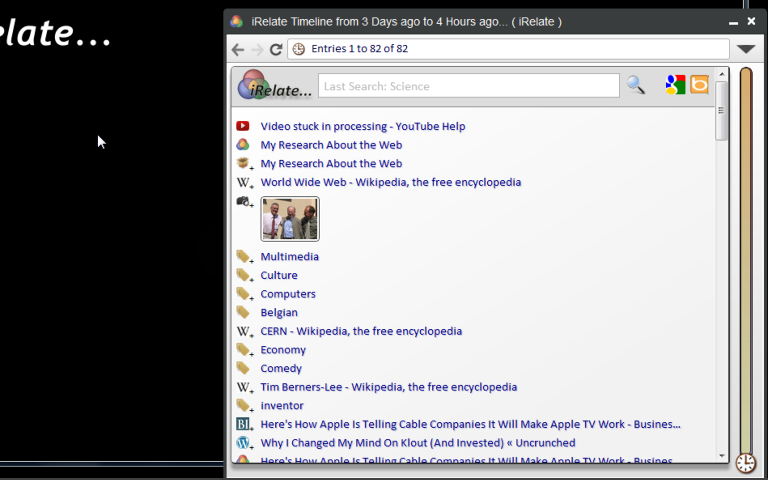This screenshot has width=768, height=480.
Task: Click the forward arrow navigation button
Action: tap(257, 49)
